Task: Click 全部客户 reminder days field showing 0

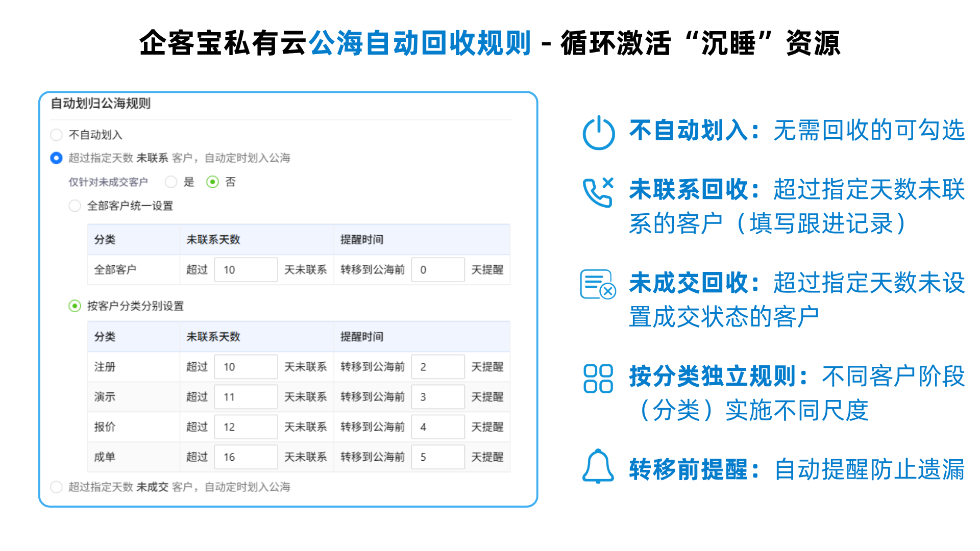Action: point(438,270)
